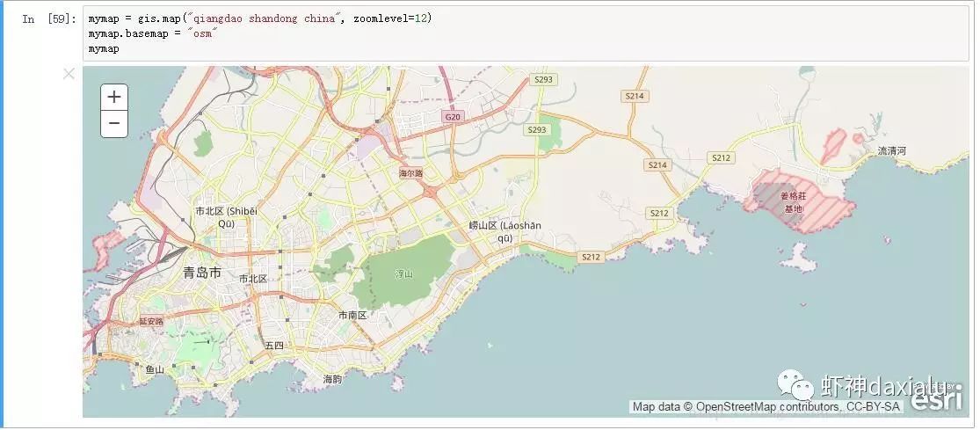Click the 五四 label on the map
This screenshot has height=430, width=980.
(x=273, y=346)
